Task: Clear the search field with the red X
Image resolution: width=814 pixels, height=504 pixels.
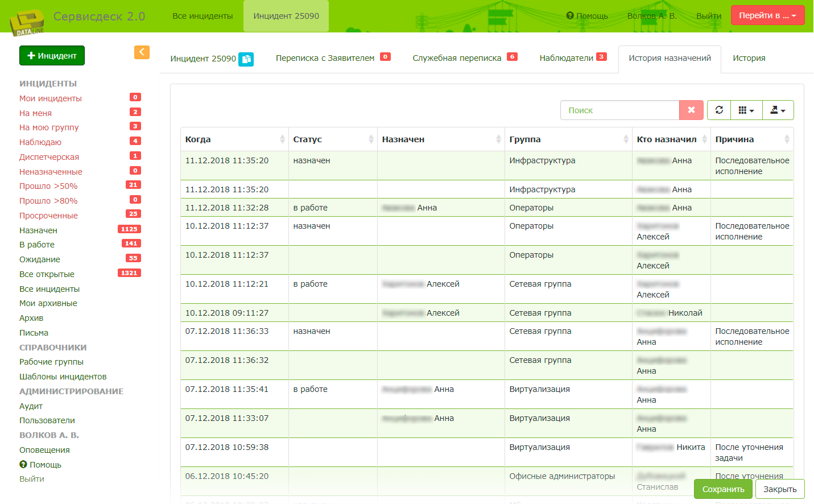Action: (691, 110)
